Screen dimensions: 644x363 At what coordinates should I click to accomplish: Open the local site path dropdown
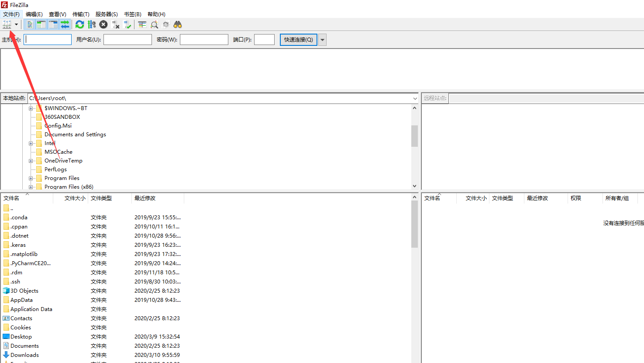415,98
